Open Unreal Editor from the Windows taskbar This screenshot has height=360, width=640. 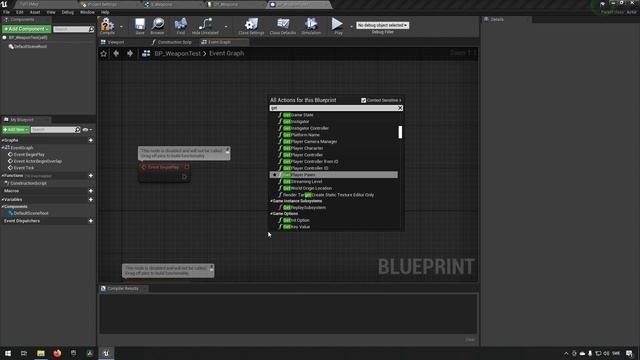[x=107, y=353]
